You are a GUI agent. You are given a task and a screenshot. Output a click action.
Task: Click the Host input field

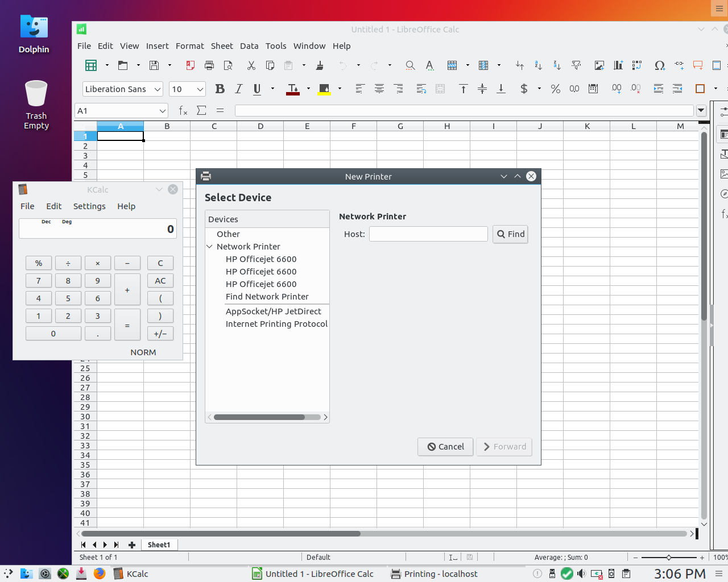428,234
